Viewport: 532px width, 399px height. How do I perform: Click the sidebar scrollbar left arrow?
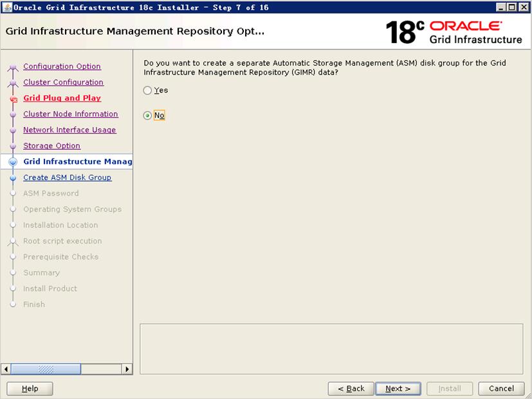6,369
